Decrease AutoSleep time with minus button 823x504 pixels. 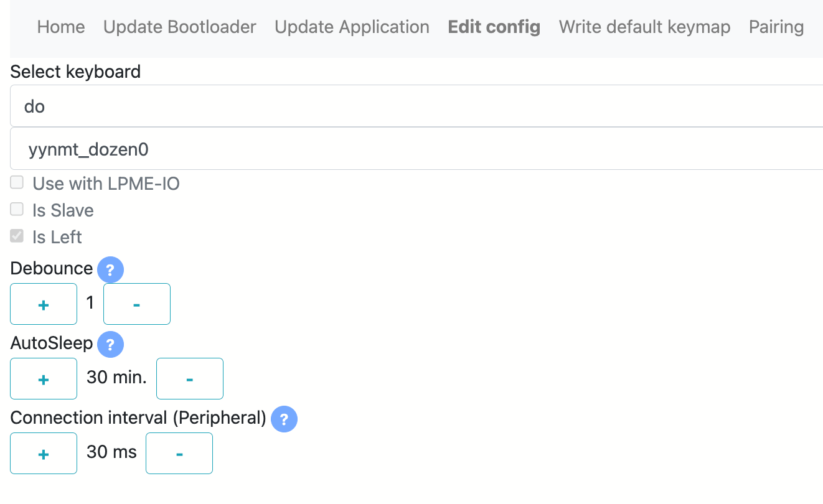point(190,379)
